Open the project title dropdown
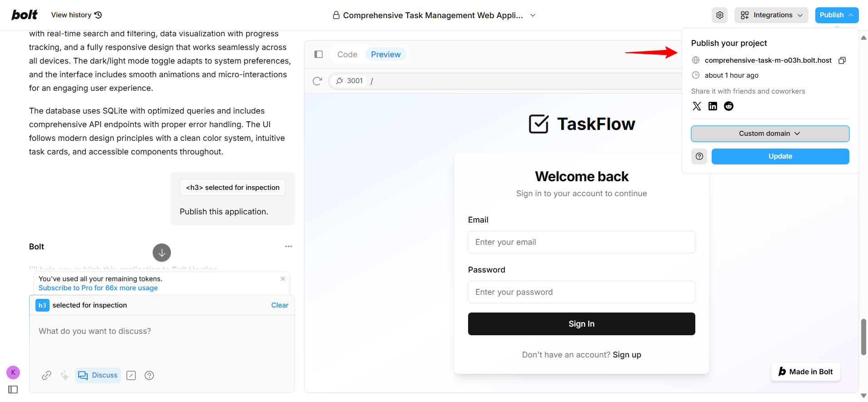This screenshot has height=402, width=868. coord(533,15)
